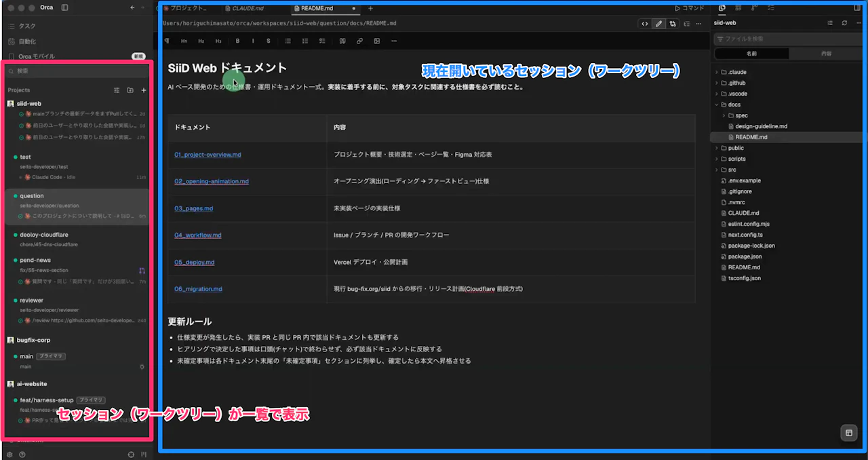
Task: Open settings gear at sidebar bottom
Action: [x=9, y=455]
